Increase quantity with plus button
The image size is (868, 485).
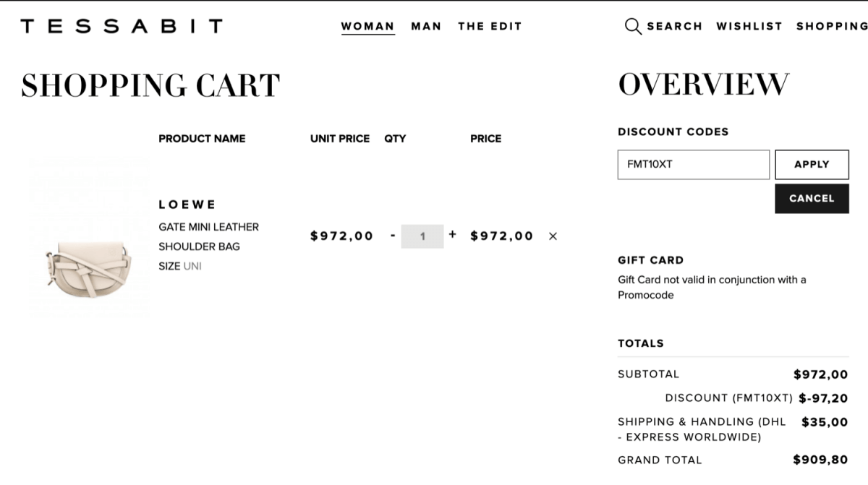pos(453,234)
